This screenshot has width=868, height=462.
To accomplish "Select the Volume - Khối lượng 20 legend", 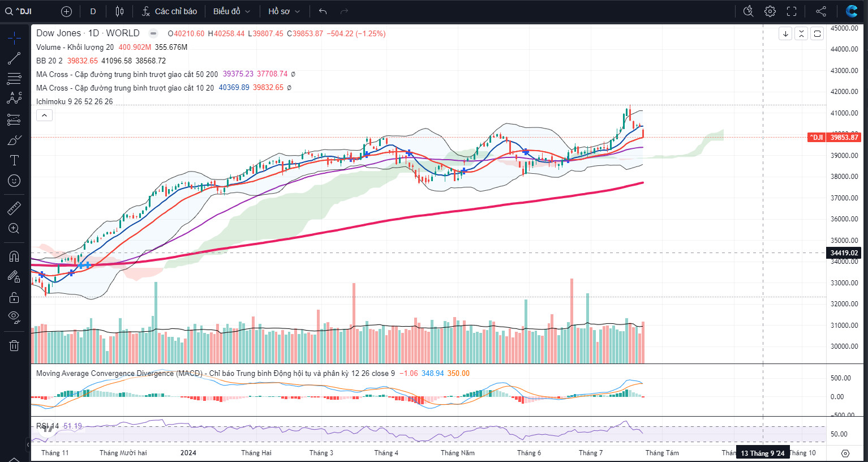I will [75, 47].
